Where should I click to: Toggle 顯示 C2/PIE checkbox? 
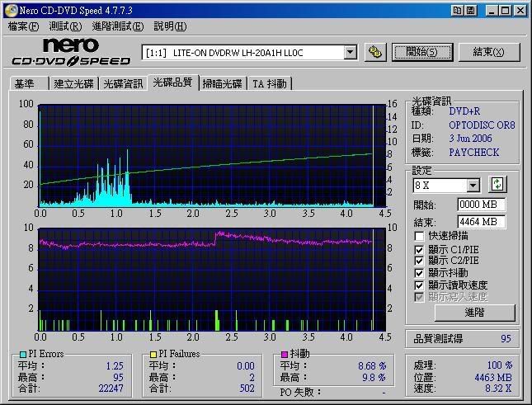point(419,261)
